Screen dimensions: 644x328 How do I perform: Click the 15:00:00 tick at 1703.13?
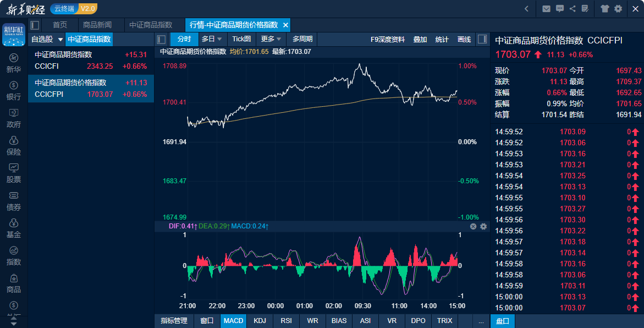pyautogui.click(x=567, y=297)
